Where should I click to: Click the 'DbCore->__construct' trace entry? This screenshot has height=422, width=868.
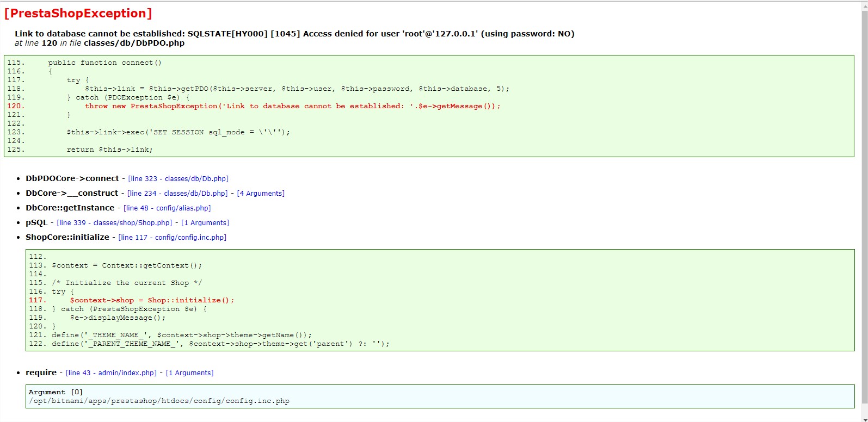(x=72, y=193)
